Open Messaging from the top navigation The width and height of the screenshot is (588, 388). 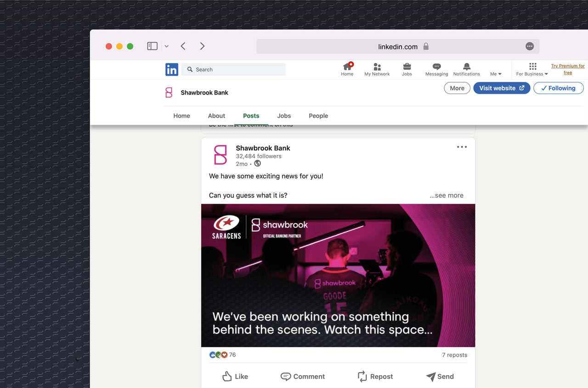[x=436, y=69]
